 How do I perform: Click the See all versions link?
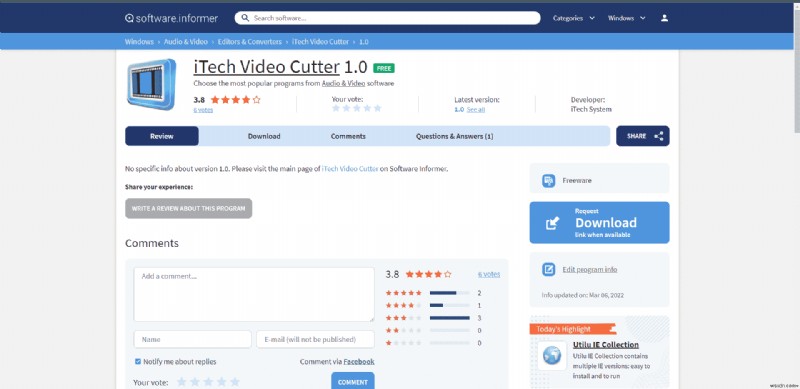click(x=476, y=109)
